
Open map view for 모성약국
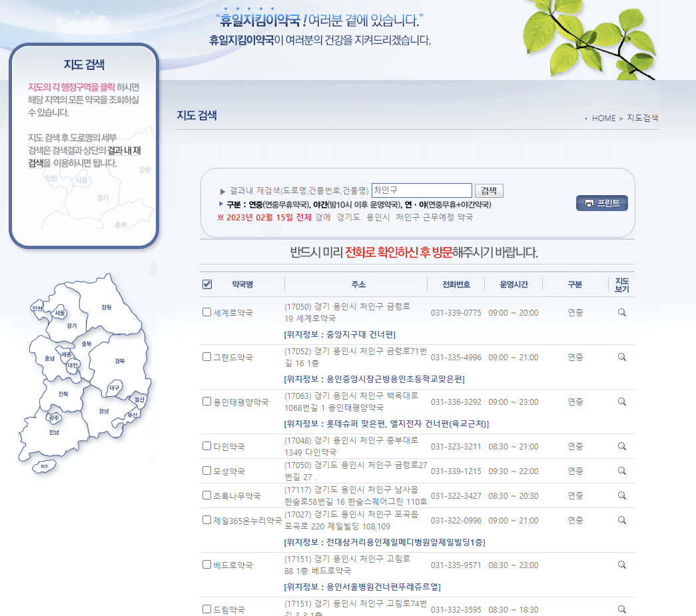point(622,471)
